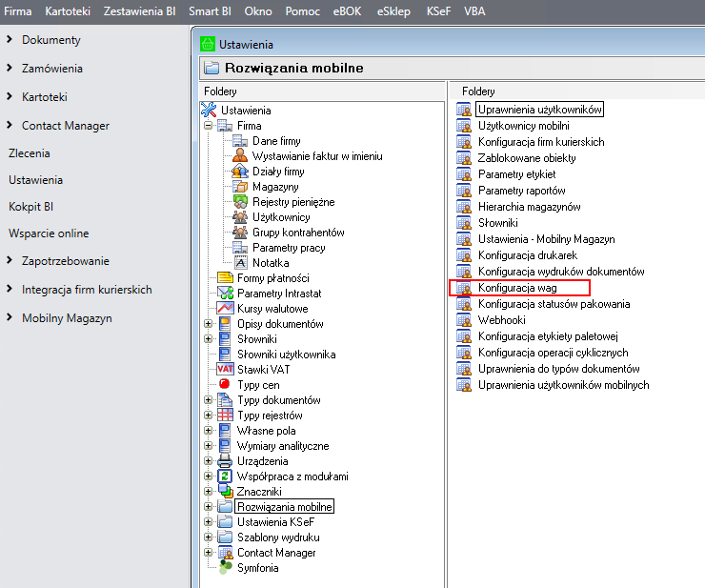Click the Działy firmy icon

(240, 172)
